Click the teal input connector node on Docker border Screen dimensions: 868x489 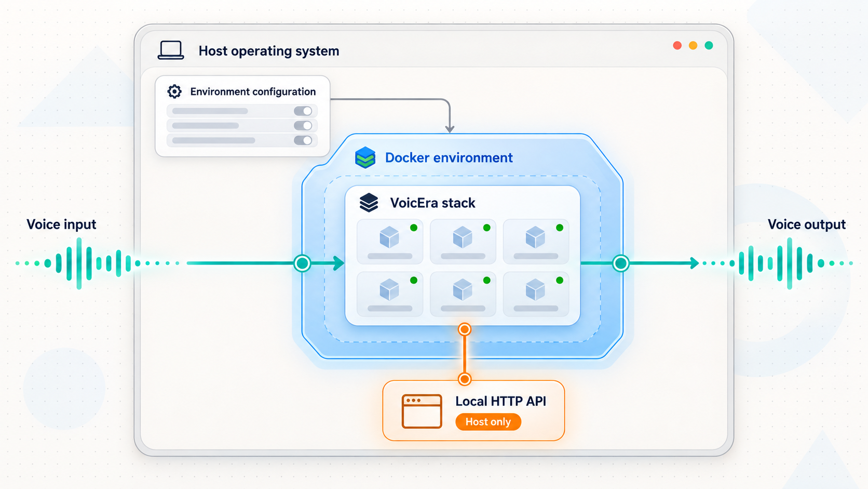[x=302, y=263]
